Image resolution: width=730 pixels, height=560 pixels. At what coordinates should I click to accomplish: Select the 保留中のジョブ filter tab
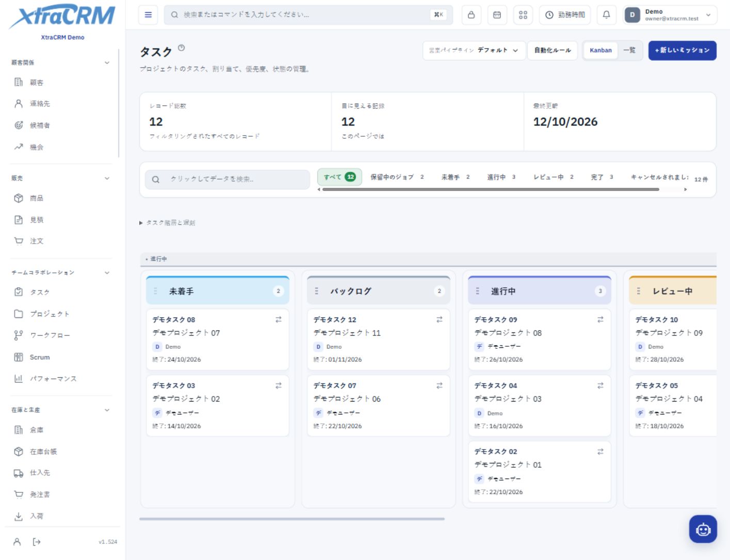click(x=397, y=177)
